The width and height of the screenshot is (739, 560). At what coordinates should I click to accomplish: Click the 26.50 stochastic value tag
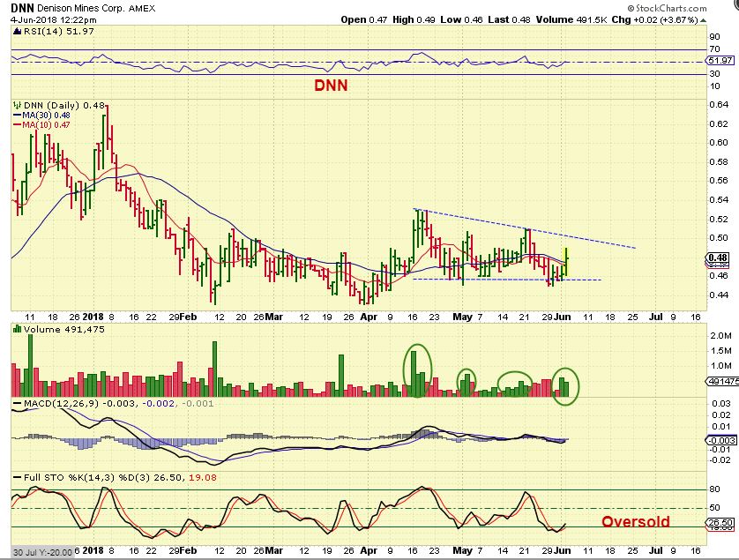coord(720,522)
